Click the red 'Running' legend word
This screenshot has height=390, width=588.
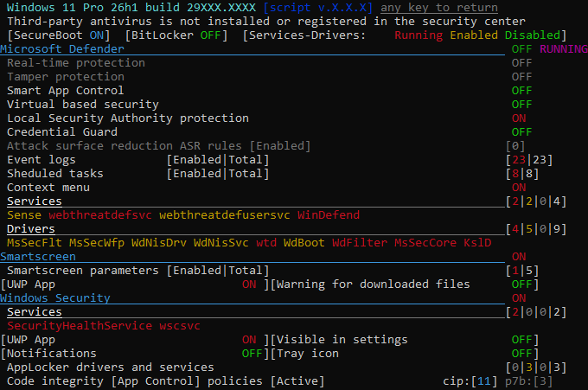pos(419,35)
